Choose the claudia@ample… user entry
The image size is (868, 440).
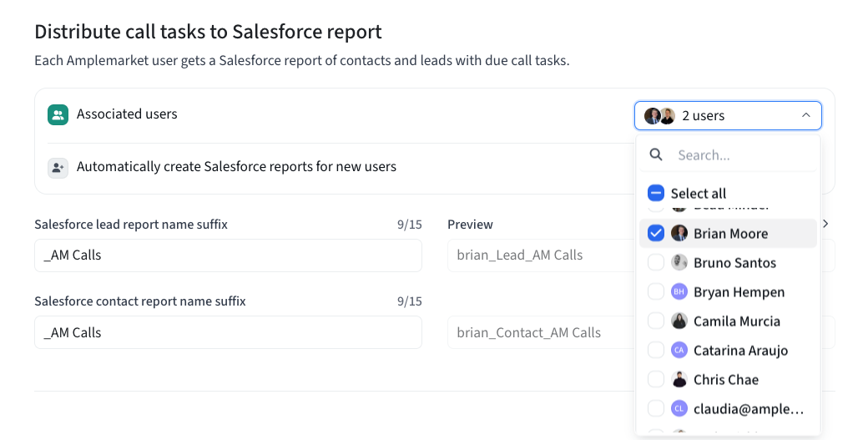[x=748, y=409]
